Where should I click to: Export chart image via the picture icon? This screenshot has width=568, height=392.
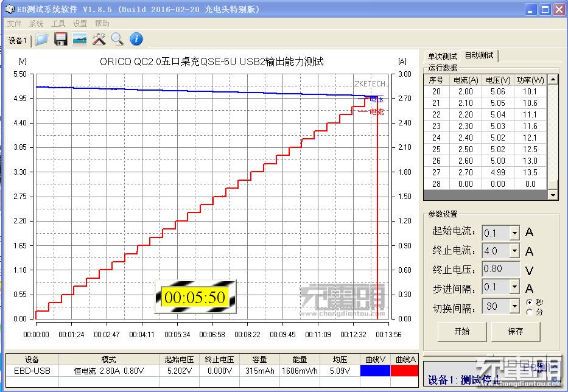coord(79,39)
